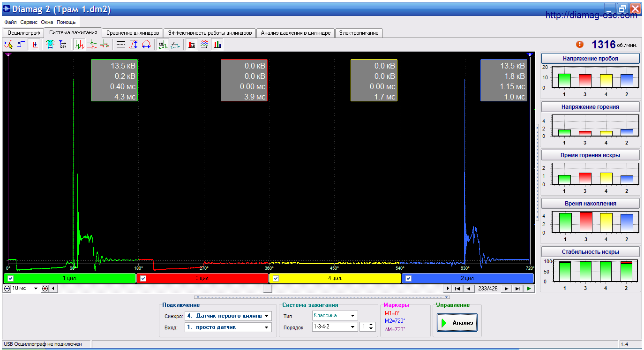Click the angle-scale waveform icon

tap(175, 45)
